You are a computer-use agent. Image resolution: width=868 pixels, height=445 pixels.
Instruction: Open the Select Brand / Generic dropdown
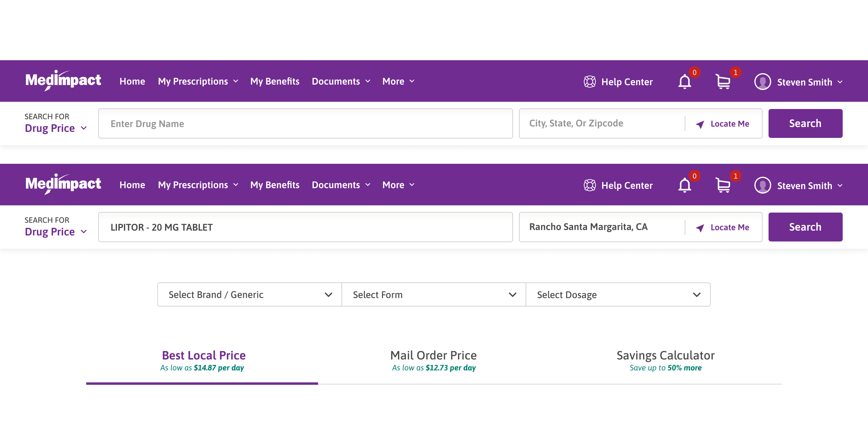(x=250, y=294)
